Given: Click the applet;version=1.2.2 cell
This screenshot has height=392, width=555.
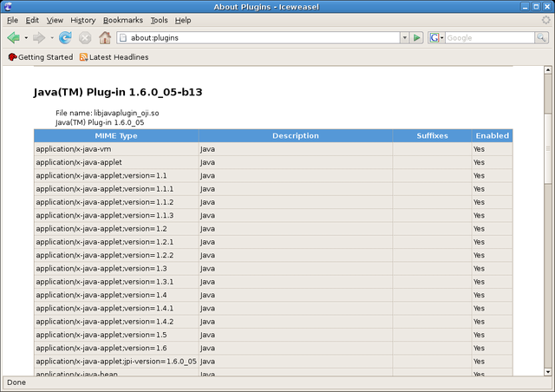Looking at the screenshot, I should click(116, 255).
